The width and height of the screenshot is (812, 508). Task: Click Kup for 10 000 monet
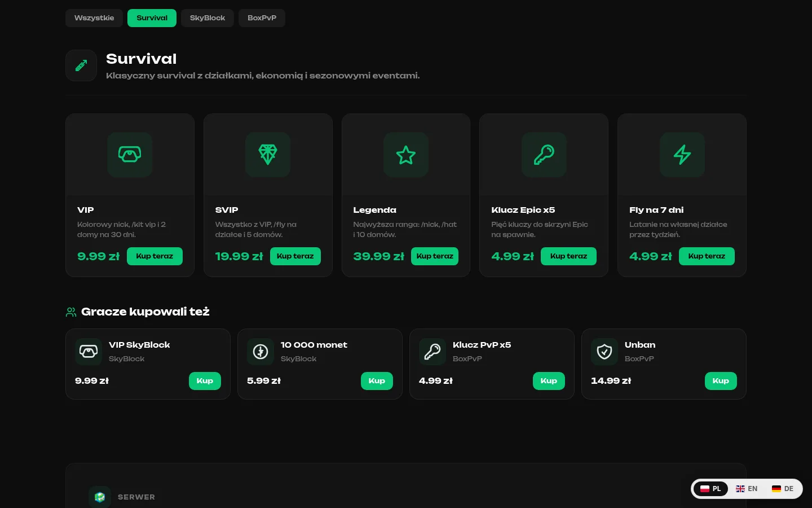click(377, 381)
